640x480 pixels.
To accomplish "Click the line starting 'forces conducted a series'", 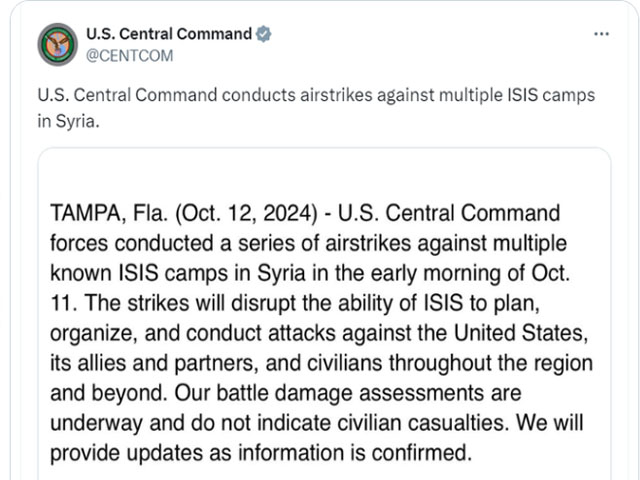I will [x=309, y=244].
